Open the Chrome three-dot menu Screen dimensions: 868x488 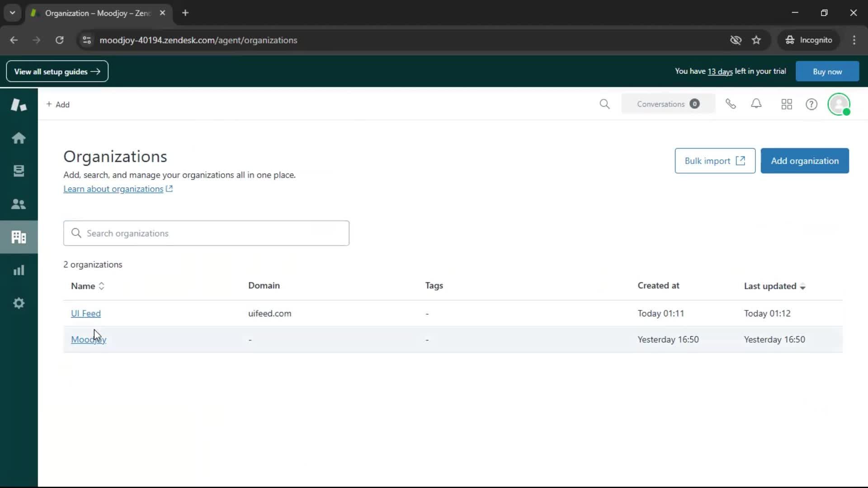854,40
